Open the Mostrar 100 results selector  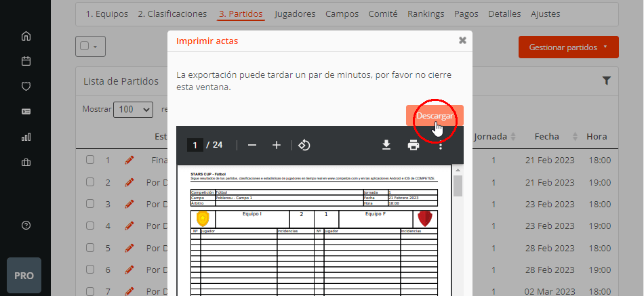(133, 110)
